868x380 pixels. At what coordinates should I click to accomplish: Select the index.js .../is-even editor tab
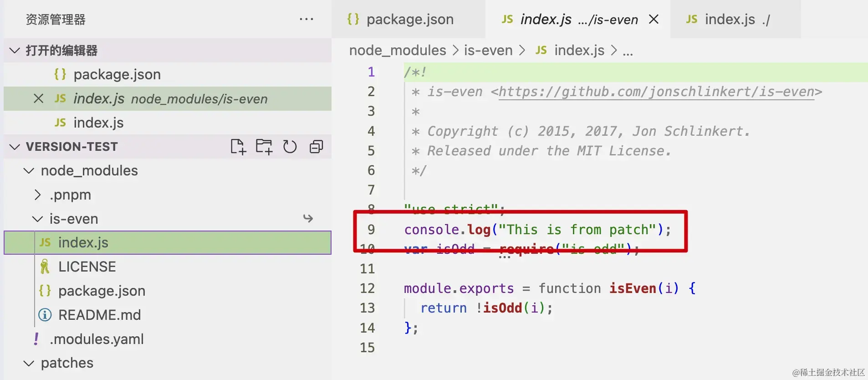coord(578,19)
